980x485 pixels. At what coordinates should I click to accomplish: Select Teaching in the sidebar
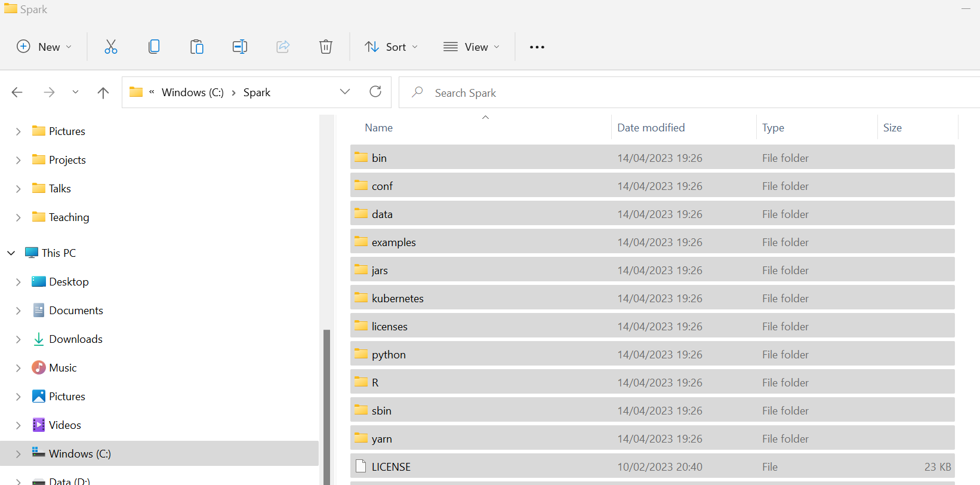click(x=69, y=217)
